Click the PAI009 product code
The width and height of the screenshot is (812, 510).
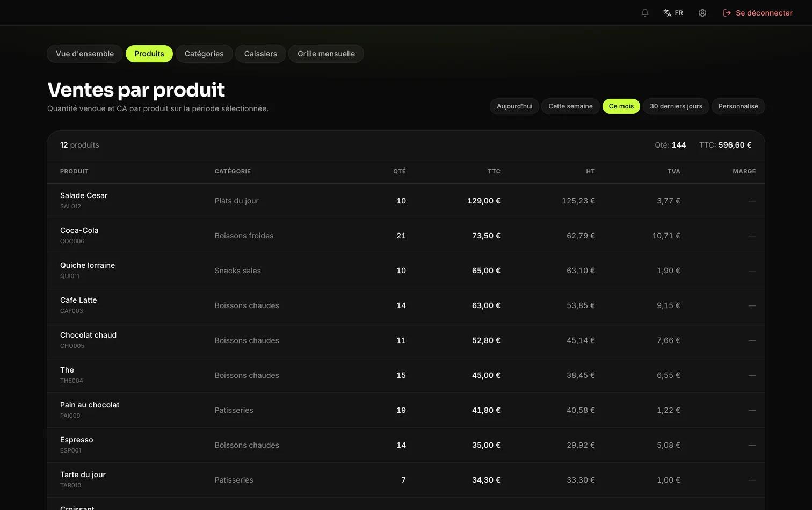click(x=70, y=416)
